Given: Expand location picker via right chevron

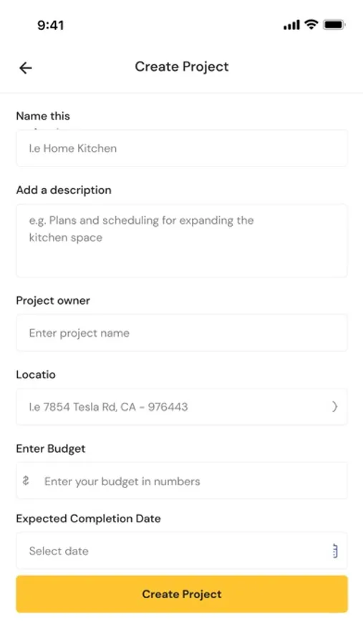Looking at the screenshot, I should click(x=334, y=406).
